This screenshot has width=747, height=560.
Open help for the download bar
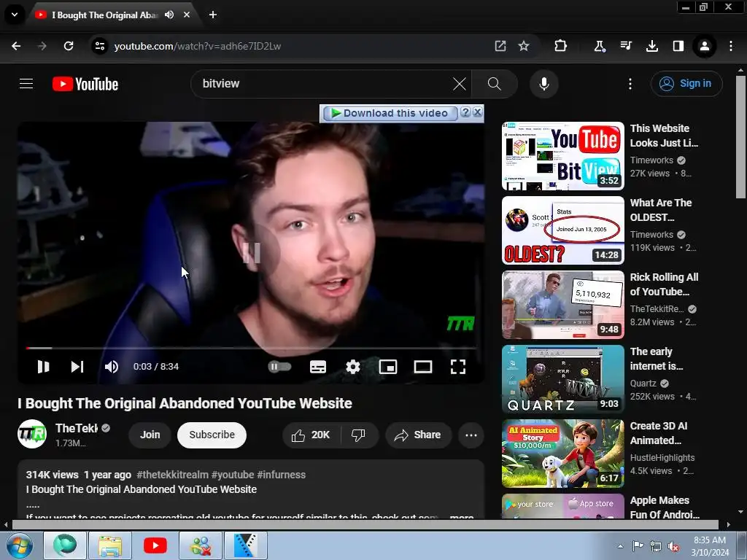pyautogui.click(x=465, y=112)
